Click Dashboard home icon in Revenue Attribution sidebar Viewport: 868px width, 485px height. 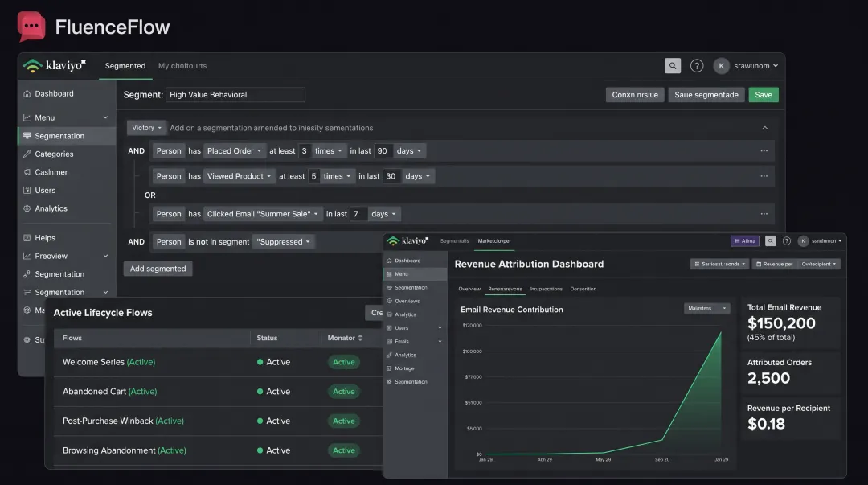[x=389, y=261]
